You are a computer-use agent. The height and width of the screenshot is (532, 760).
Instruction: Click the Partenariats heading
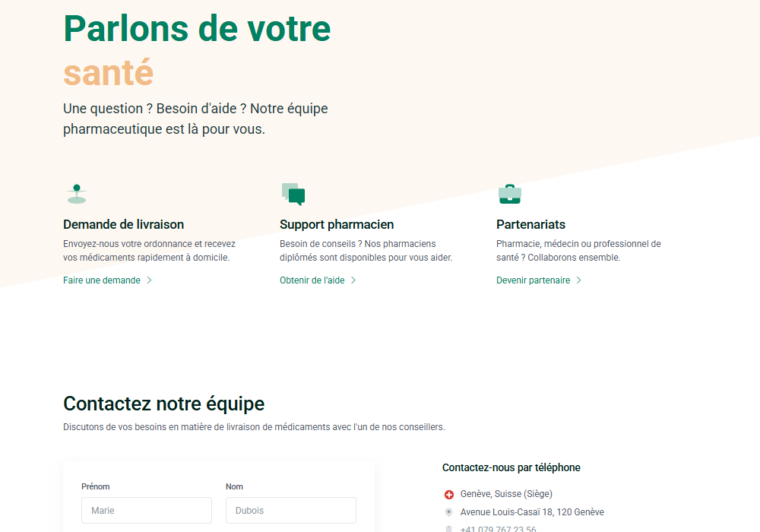click(530, 224)
